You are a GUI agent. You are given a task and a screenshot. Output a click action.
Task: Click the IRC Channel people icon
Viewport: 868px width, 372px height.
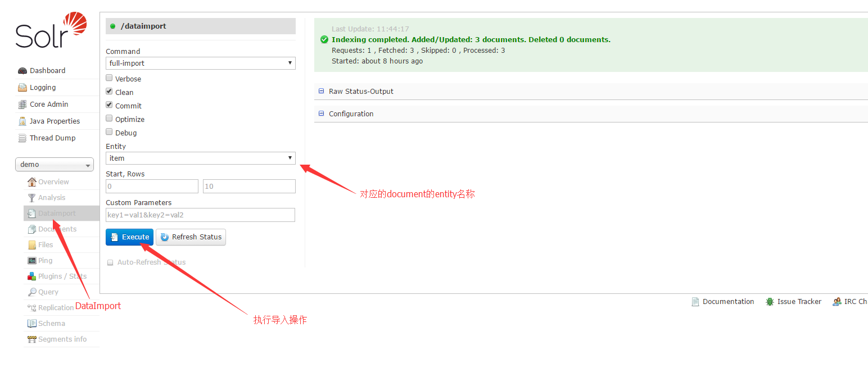(837, 302)
